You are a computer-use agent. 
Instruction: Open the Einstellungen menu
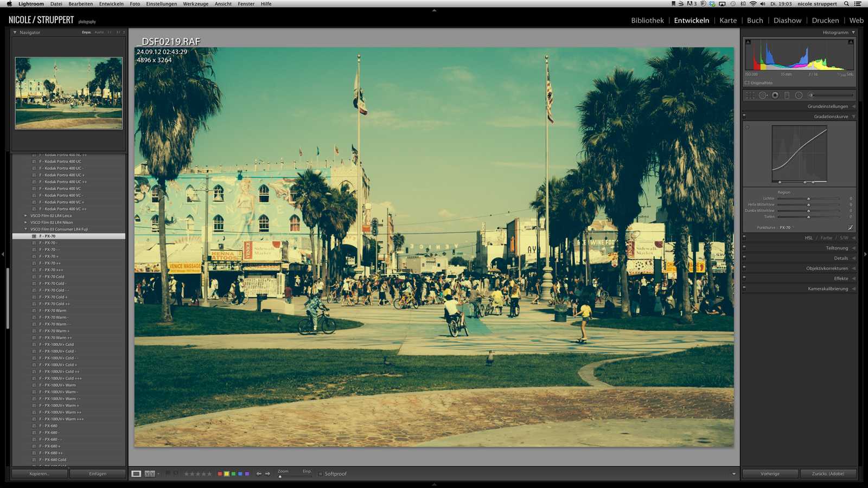161,4
